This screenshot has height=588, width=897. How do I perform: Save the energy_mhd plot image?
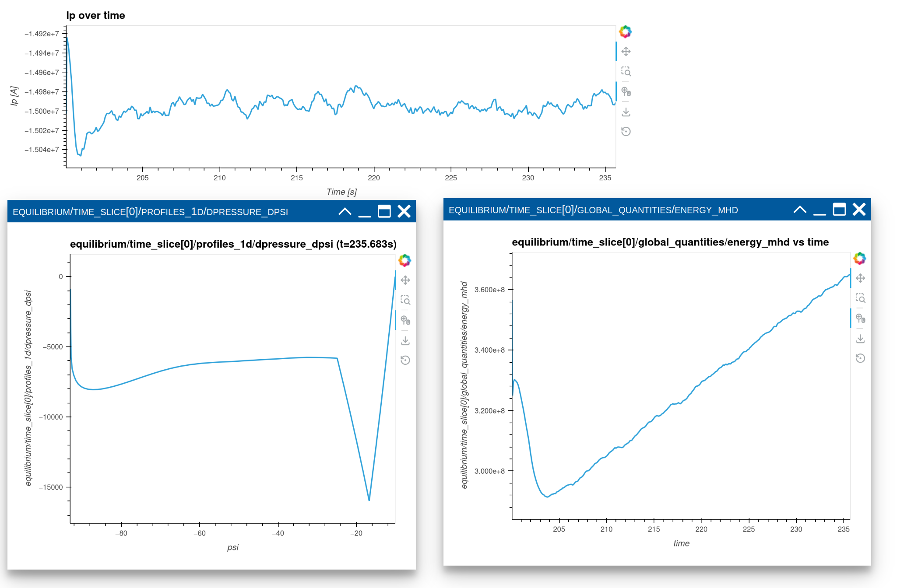pos(860,339)
